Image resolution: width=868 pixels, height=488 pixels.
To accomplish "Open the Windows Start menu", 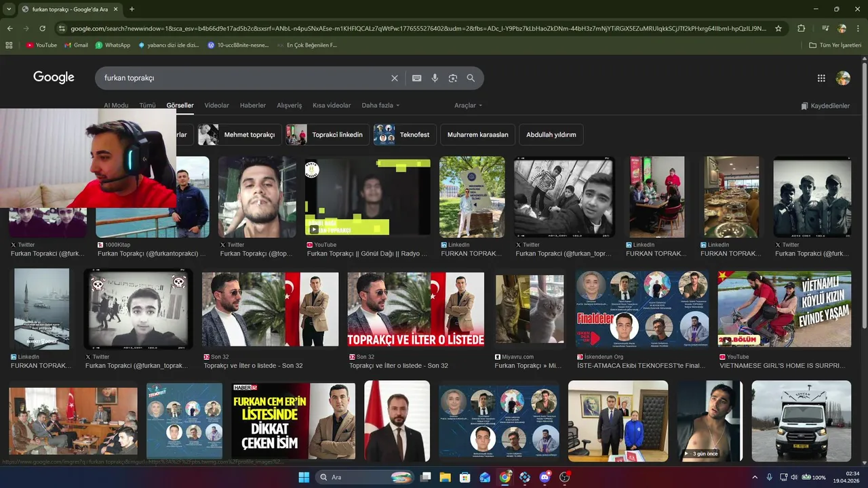I will tap(303, 477).
